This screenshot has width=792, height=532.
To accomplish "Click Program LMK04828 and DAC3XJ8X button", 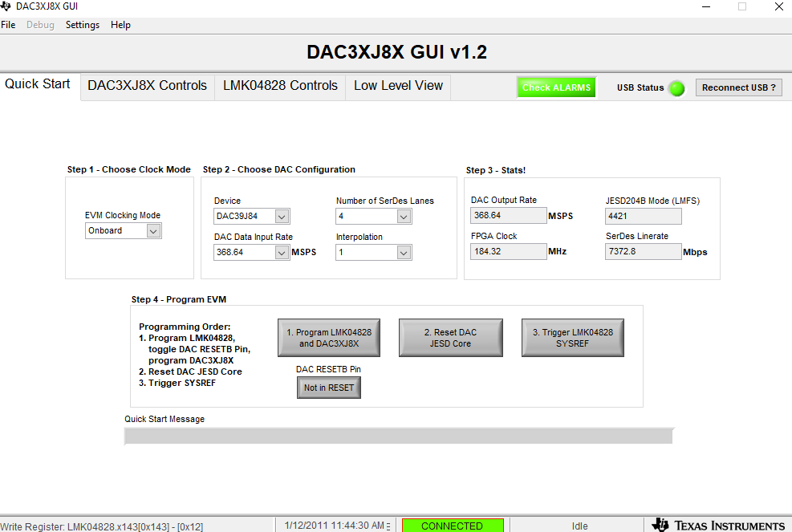I will (x=329, y=338).
